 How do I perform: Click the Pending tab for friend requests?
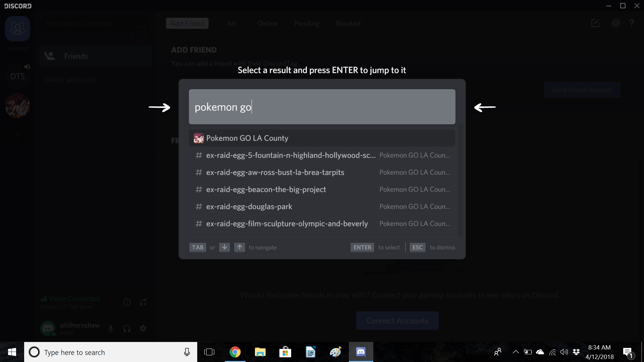click(307, 23)
